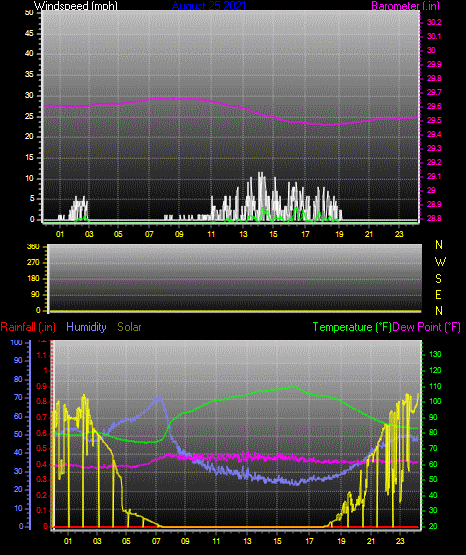
Task: Click the 100 temperature axis value
Action: click(435, 401)
